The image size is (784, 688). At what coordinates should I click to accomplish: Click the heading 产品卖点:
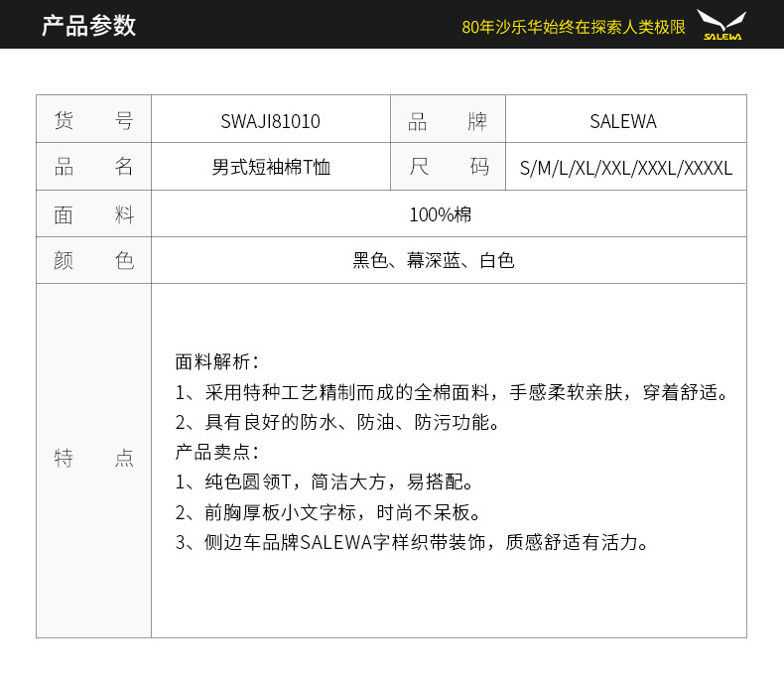pos(217,452)
